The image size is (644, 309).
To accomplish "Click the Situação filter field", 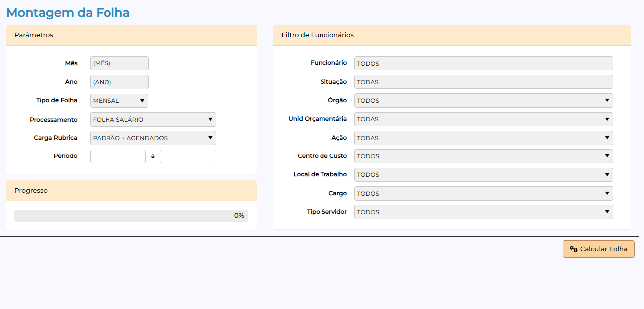I will tap(483, 82).
